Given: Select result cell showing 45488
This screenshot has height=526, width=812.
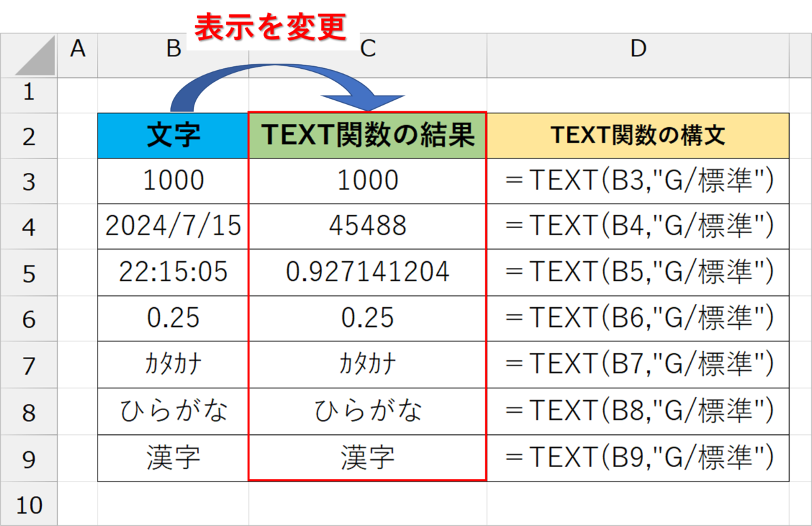Looking at the screenshot, I should tap(368, 227).
